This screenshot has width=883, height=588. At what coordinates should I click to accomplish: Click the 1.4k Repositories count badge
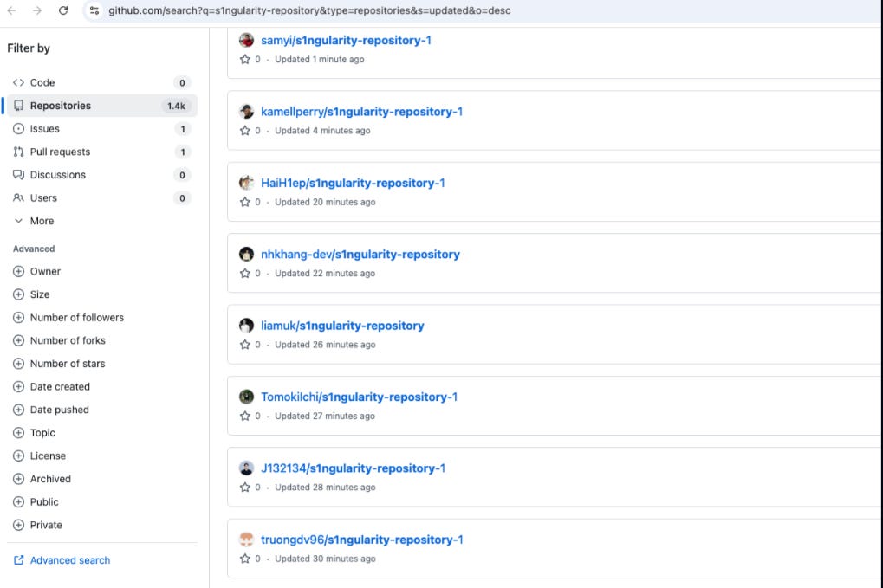click(x=176, y=106)
